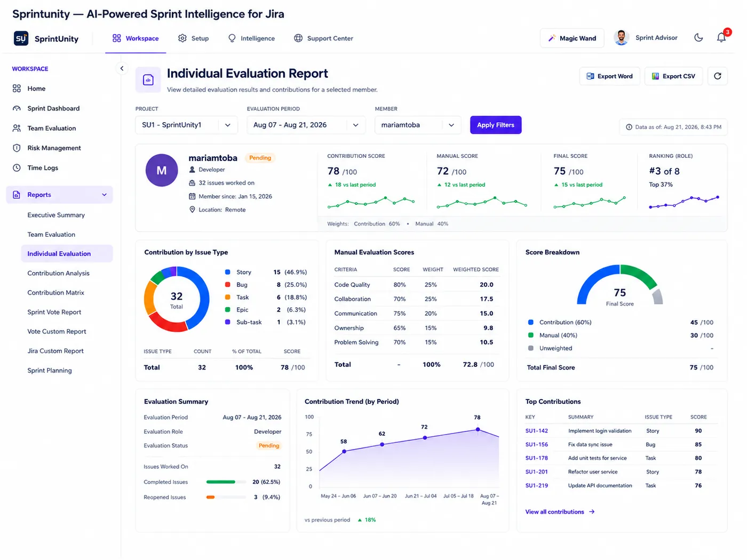Open Vote Custom Report
Viewport: 747px width, 560px height.
57,332
